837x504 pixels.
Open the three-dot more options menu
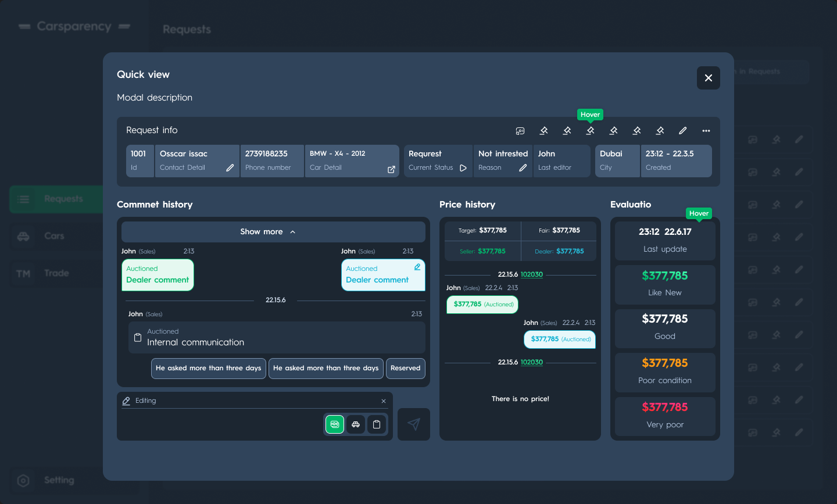[706, 131]
